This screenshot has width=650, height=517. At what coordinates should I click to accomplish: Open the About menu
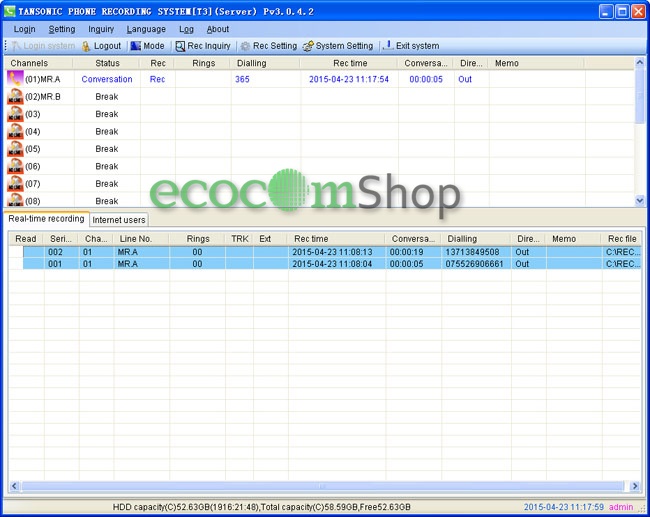pos(218,29)
